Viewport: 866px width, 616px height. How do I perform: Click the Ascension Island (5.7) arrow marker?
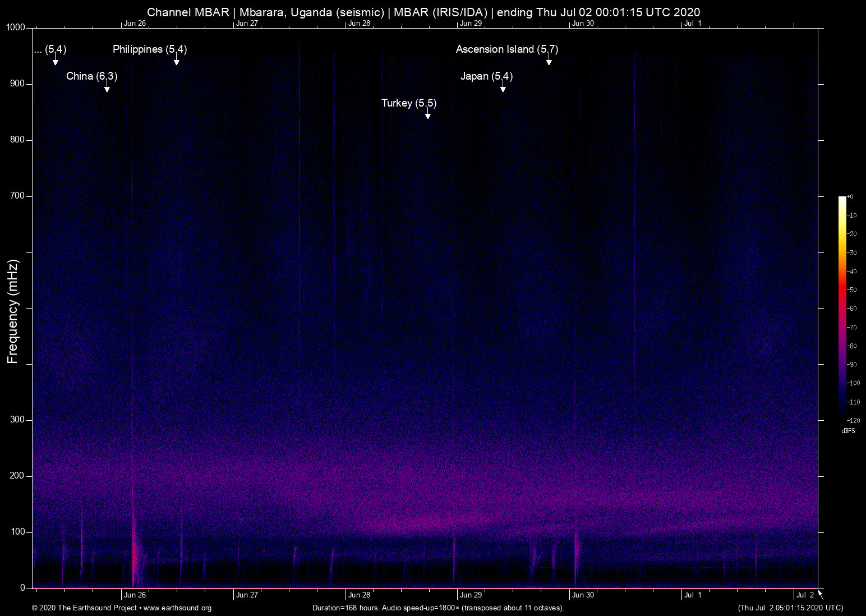point(549,61)
